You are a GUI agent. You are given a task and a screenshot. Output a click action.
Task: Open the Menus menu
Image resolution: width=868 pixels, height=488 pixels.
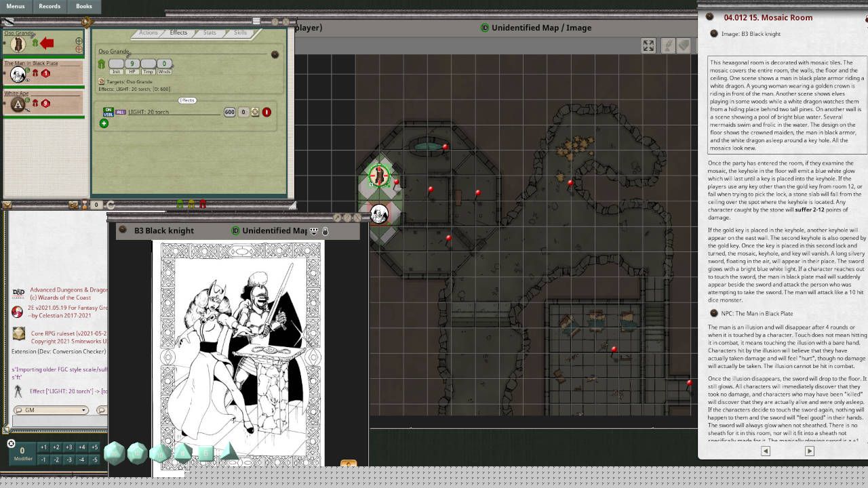(x=15, y=6)
